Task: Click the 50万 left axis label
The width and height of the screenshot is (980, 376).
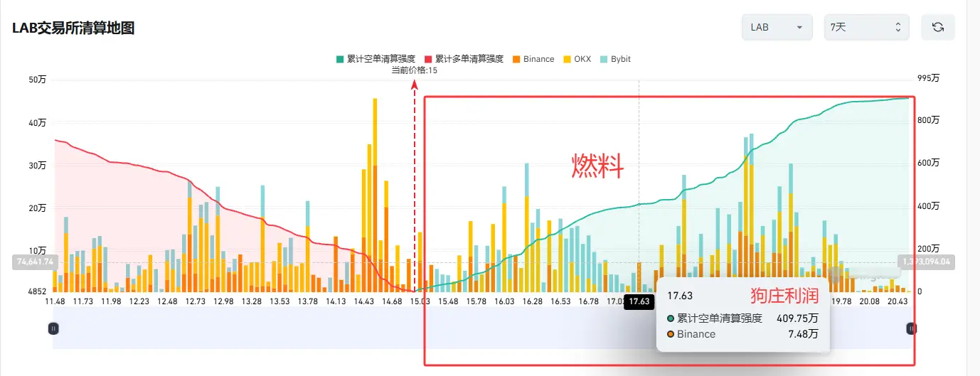Action: coord(37,80)
